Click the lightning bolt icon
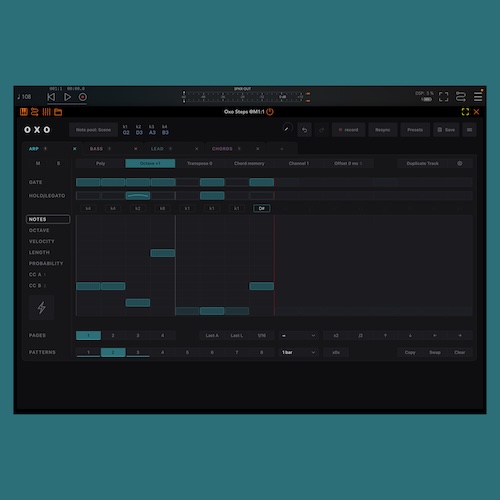This screenshot has height=500, width=500. [42, 307]
